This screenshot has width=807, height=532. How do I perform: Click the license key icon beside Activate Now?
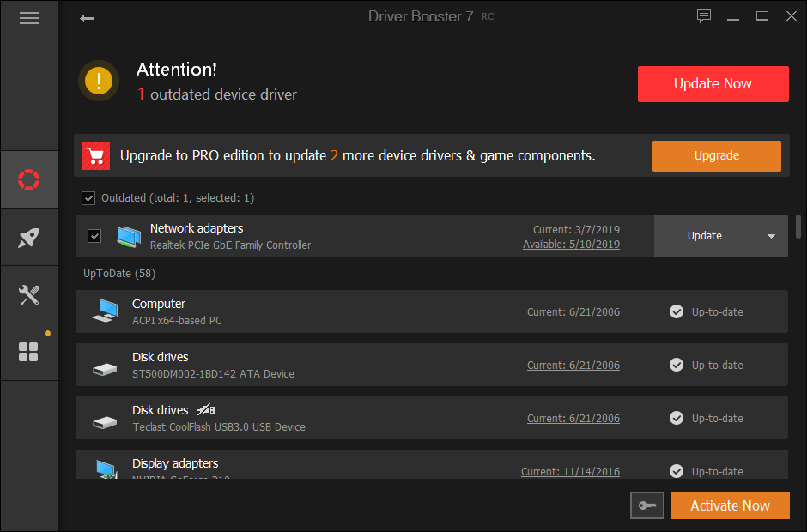click(646, 505)
